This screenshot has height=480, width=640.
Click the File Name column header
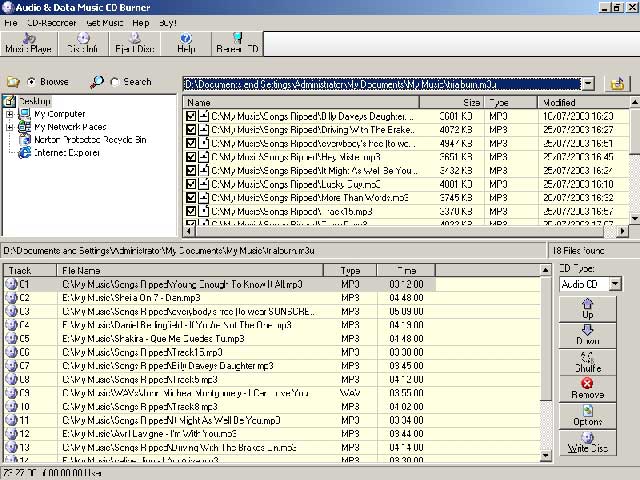(x=190, y=270)
